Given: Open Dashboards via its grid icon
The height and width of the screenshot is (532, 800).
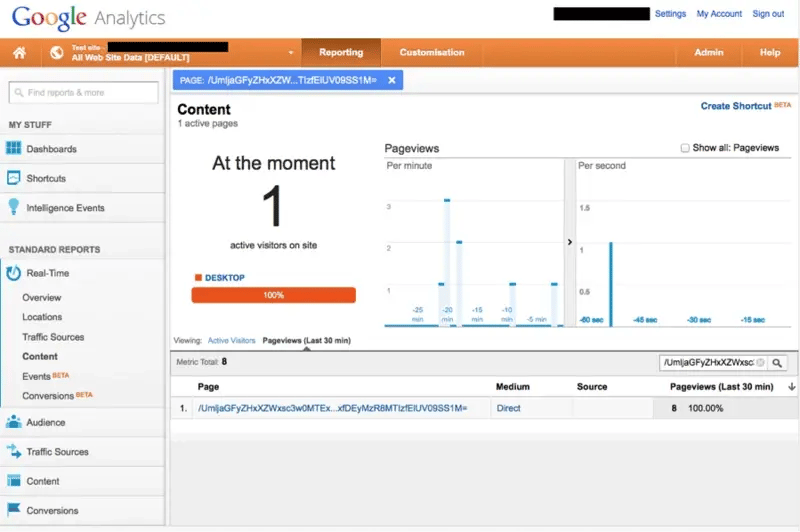Looking at the screenshot, I should pos(14,149).
